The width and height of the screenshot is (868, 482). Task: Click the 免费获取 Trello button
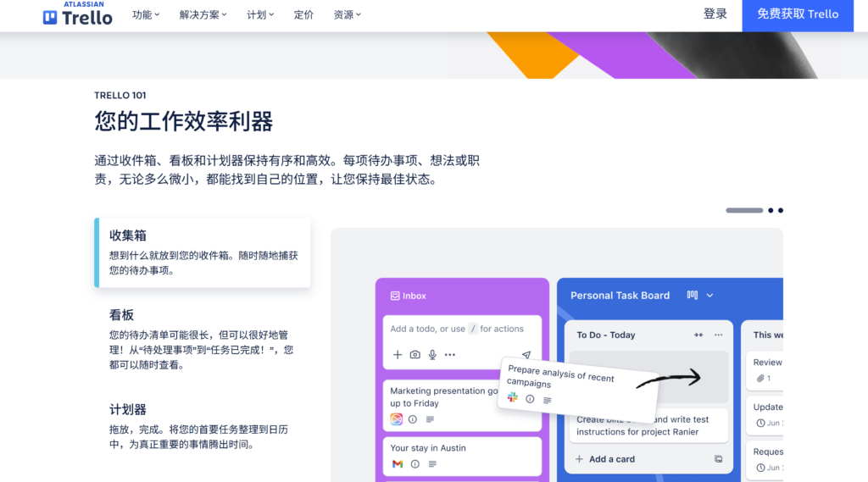click(798, 15)
